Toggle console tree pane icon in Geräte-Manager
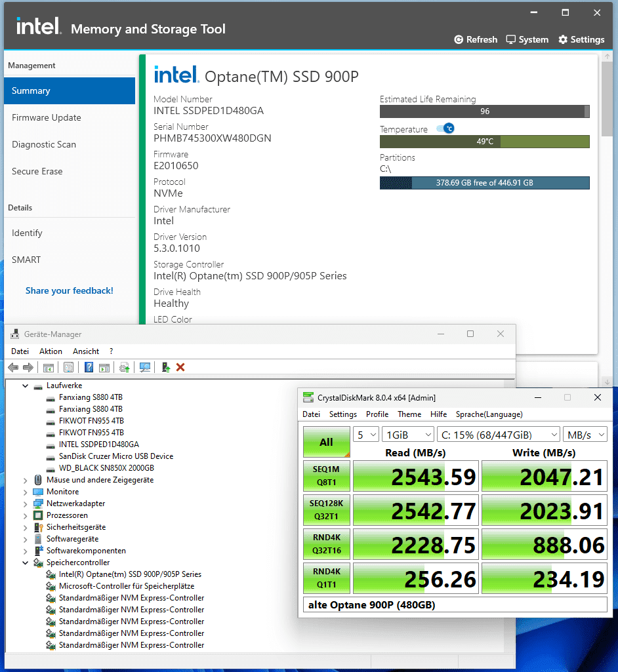 click(x=49, y=367)
